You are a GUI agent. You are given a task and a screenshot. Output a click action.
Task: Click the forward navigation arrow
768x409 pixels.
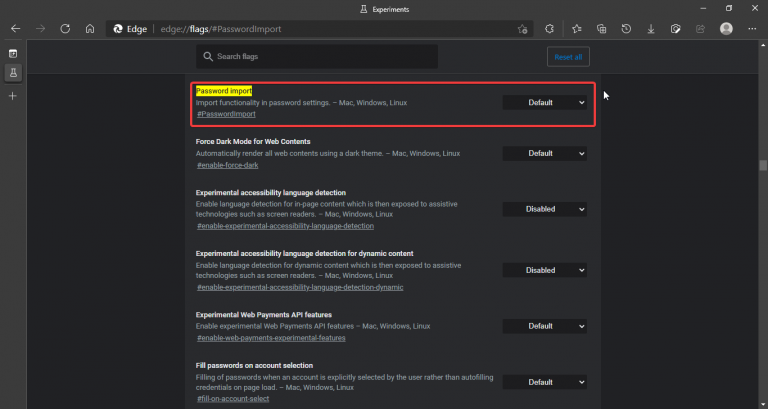[x=41, y=29]
